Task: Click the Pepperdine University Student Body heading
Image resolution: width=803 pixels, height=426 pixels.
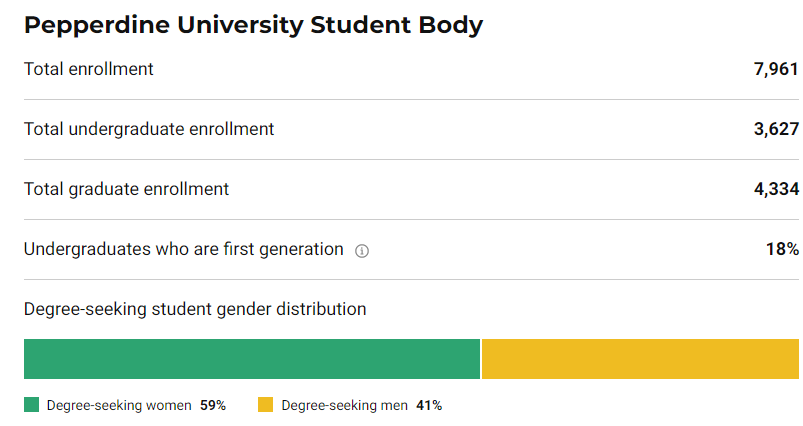Action: click(253, 26)
